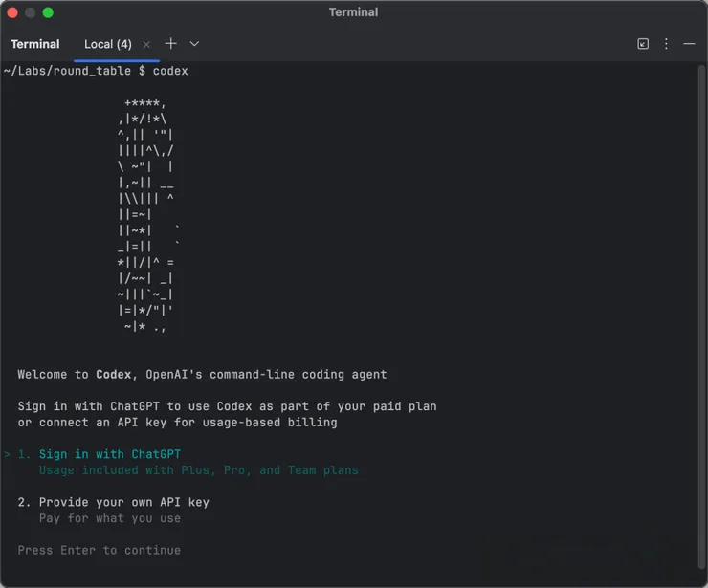Click the green maximize window button
Screen dimensions: 708x588
tap(48, 12)
